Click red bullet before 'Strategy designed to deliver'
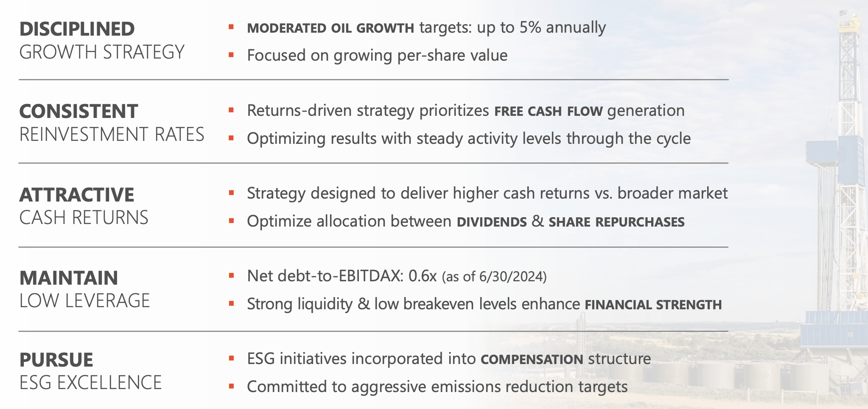This screenshot has width=868, height=409. tap(231, 193)
